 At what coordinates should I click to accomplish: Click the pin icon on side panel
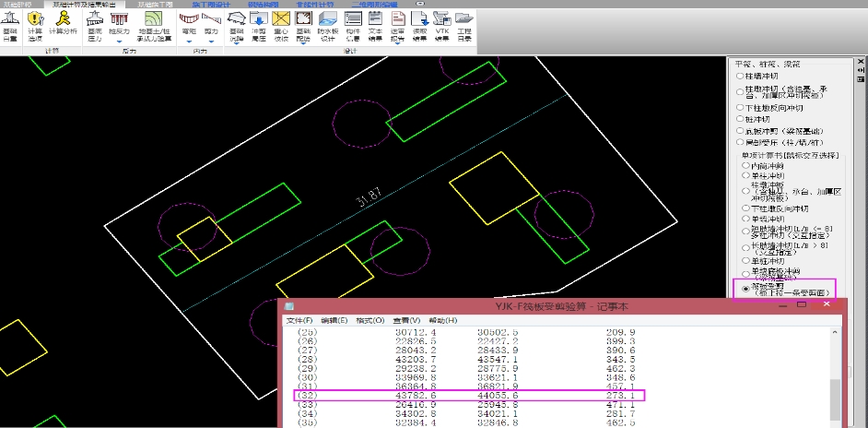[x=861, y=70]
